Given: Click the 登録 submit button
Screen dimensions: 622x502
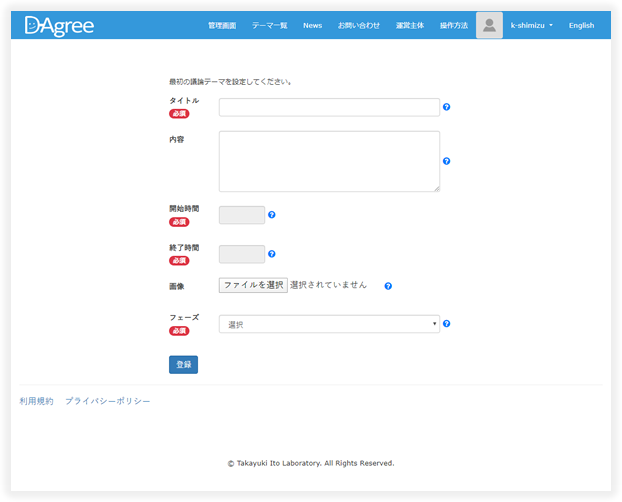Looking at the screenshot, I should (x=183, y=365).
